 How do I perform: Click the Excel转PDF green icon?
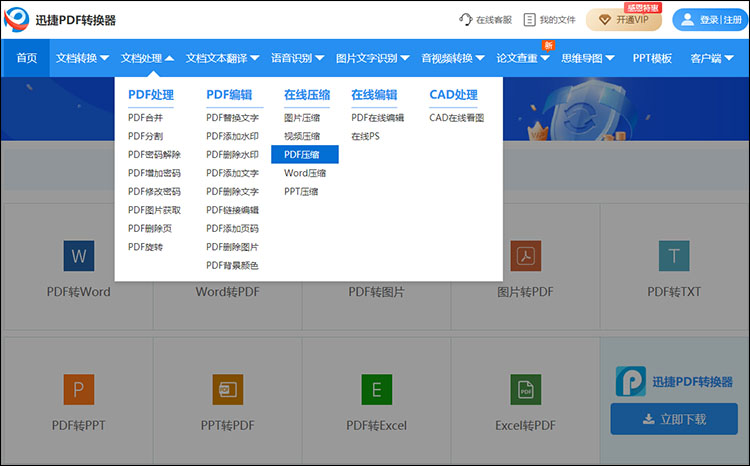(x=525, y=389)
